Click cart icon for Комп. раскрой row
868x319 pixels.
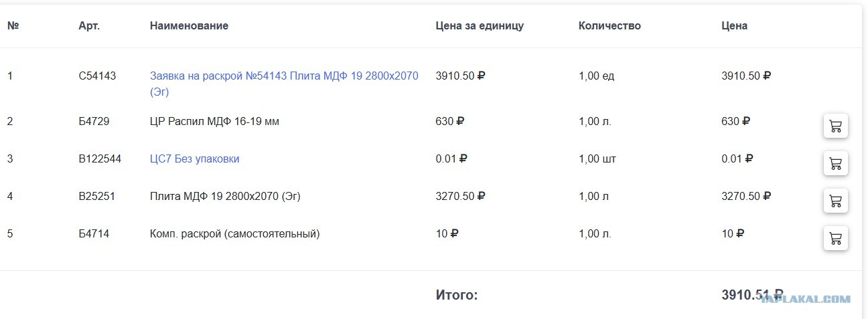point(835,238)
